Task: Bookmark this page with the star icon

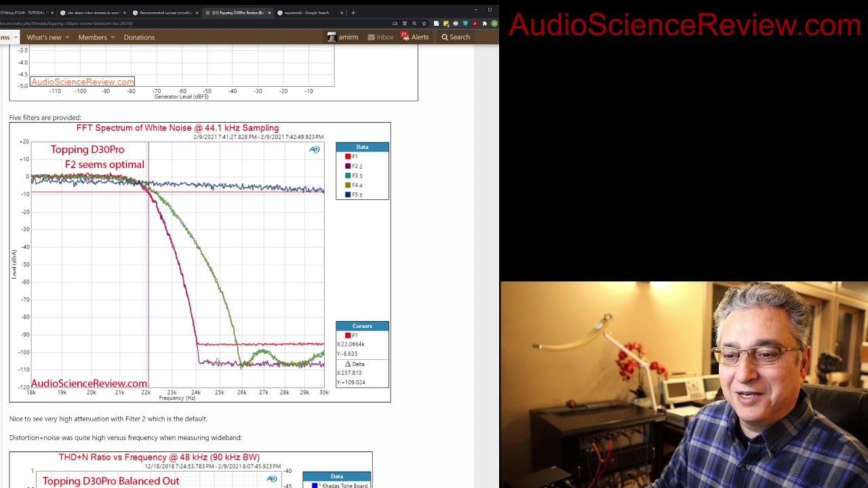Action: (424, 24)
